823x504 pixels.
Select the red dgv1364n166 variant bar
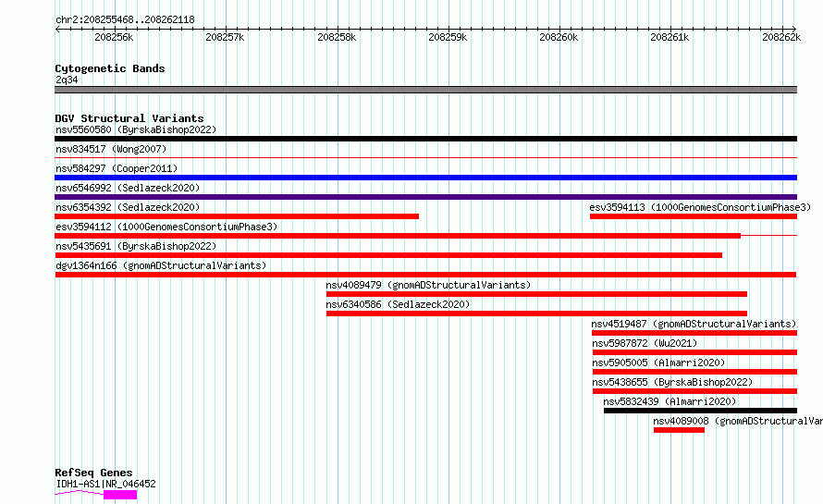[425, 275]
